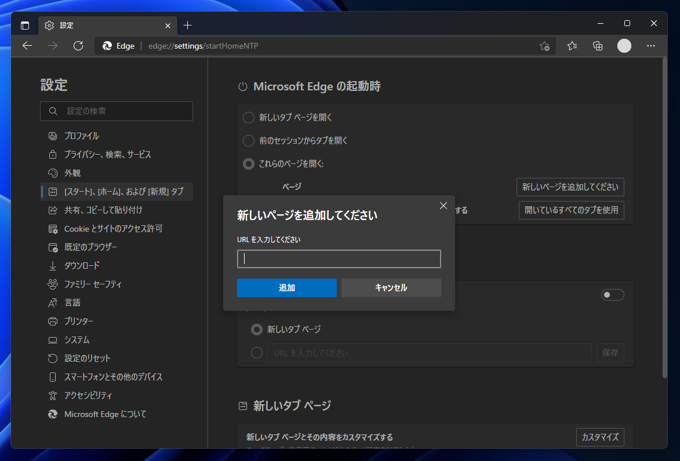Click the カスタマイズ button
This screenshot has width=680, height=461.
click(x=600, y=437)
